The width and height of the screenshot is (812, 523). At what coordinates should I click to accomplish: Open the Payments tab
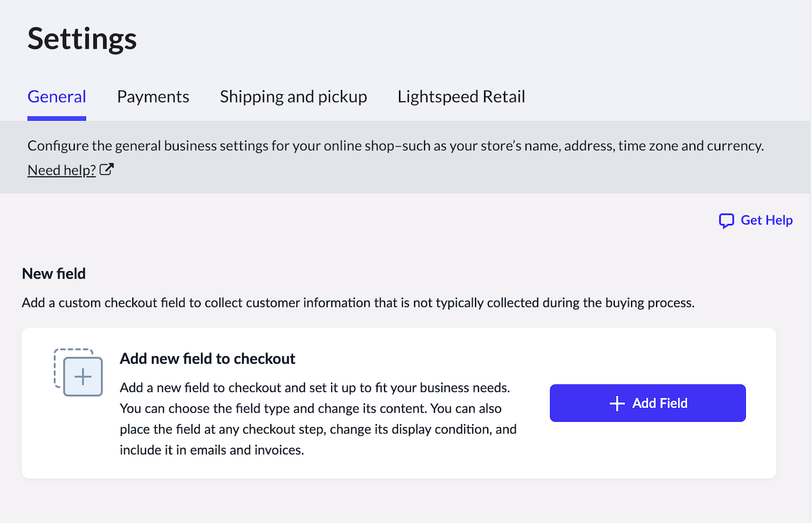(x=153, y=96)
